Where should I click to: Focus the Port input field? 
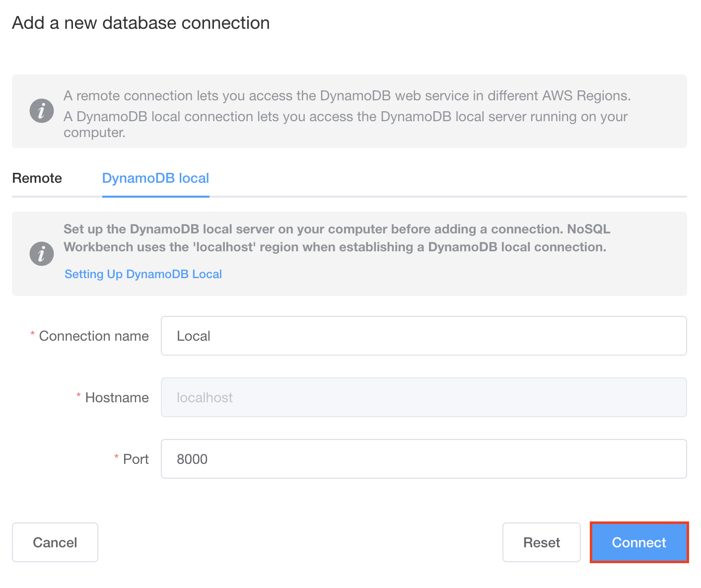[424, 459]
